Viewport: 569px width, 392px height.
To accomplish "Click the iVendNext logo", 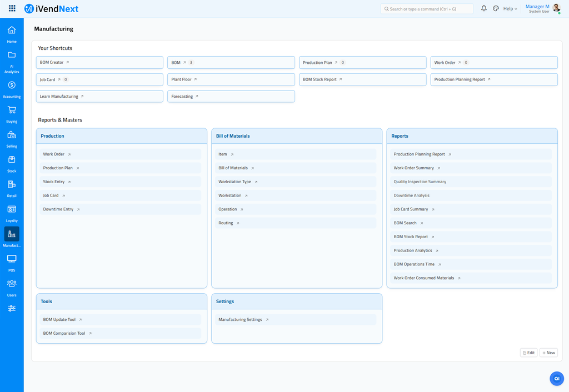I will 51,9.
